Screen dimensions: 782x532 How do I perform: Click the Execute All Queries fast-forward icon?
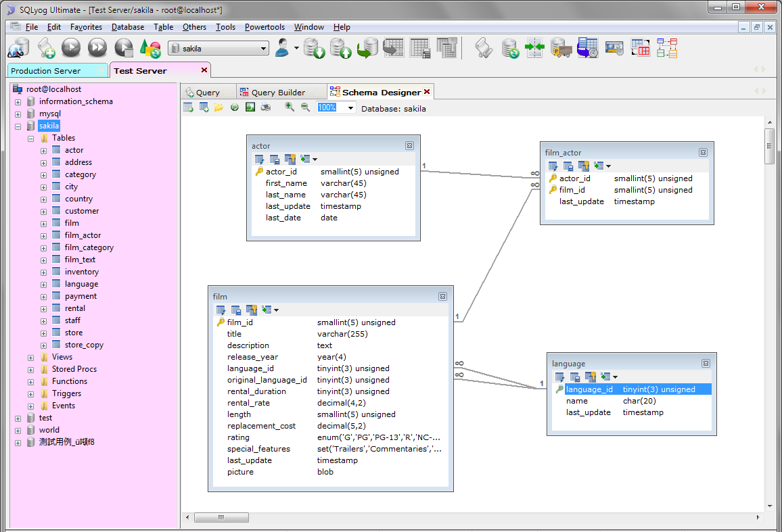click(97, 48)
